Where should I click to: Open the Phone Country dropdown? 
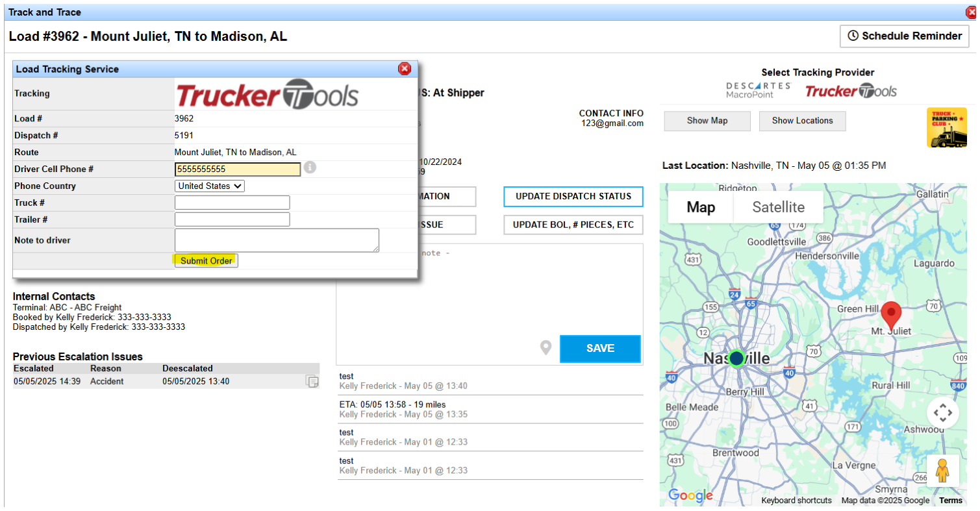pyautogui.click(x=210, y=186)
